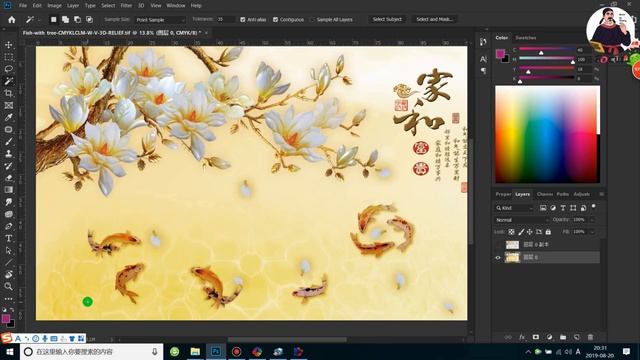Select the Horizontal Type tool
640x360 pixels.
pos(9,238)
